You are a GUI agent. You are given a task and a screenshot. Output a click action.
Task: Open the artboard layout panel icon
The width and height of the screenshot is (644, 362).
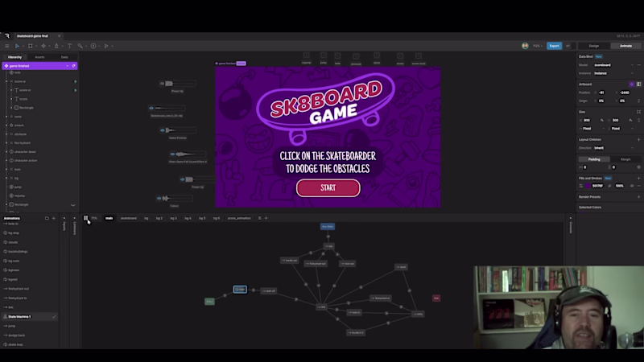638,84
